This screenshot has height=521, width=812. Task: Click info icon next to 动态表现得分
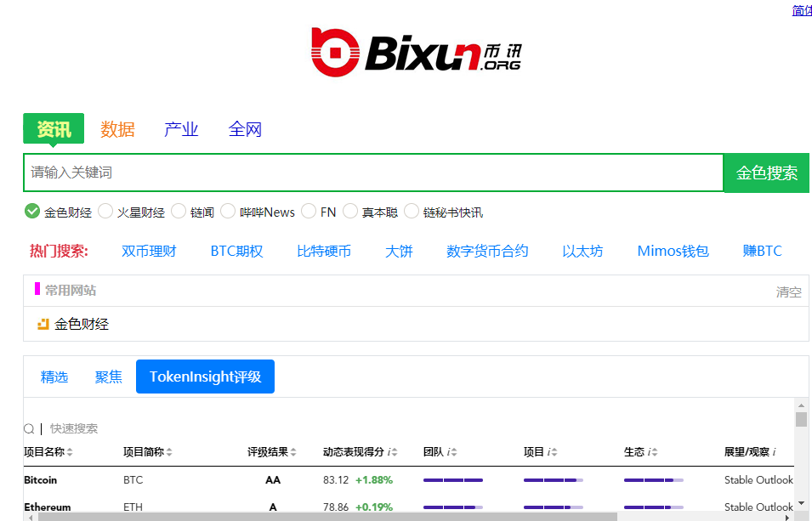pos(389,452)
